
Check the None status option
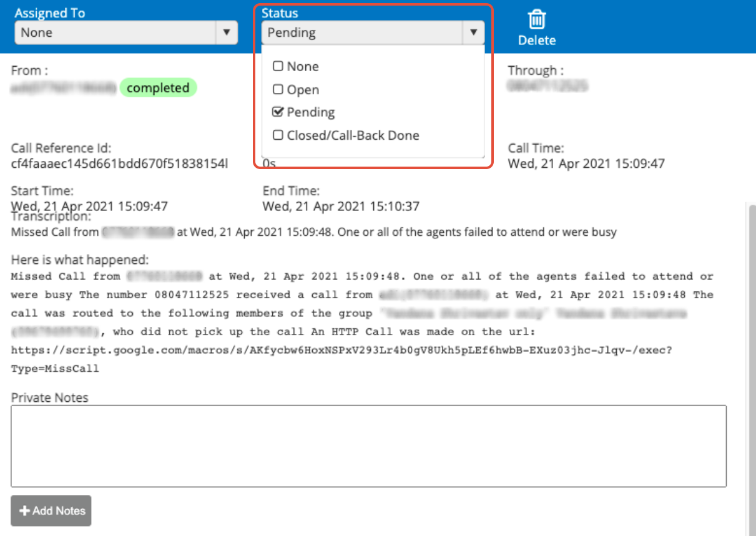click(x=278, y=66)
